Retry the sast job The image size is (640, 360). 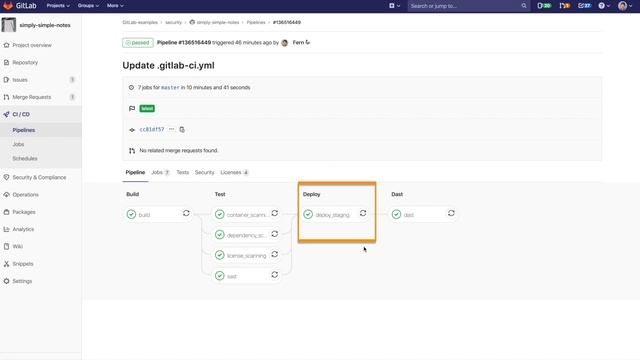pyautogui.click(x=275, y=275)
